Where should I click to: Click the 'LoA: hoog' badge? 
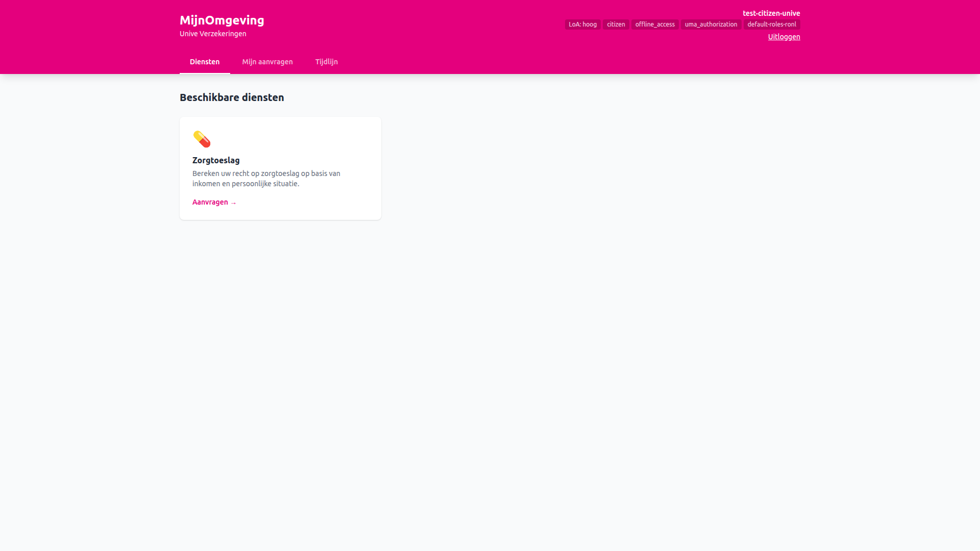(582, 24)
